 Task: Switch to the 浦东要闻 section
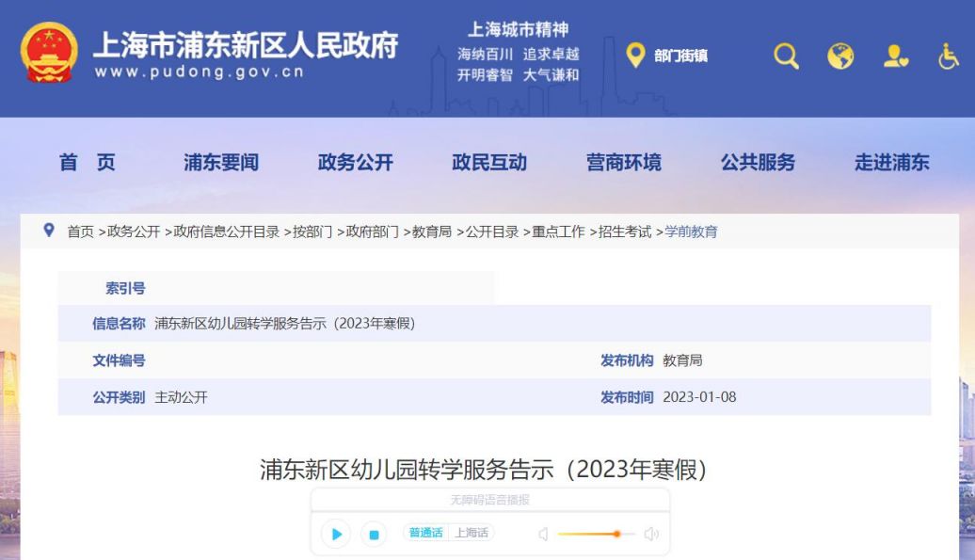(222, 162)
